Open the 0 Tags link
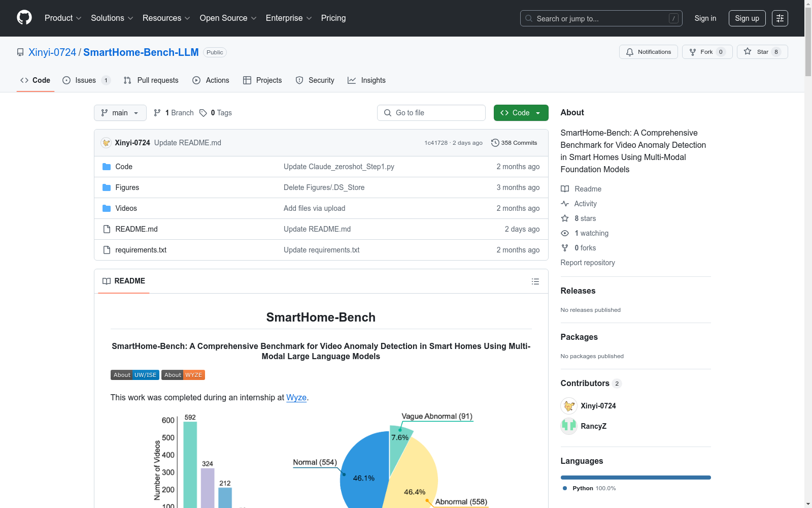The height and width of the screenshot is (508, 812). pos(216,113)
